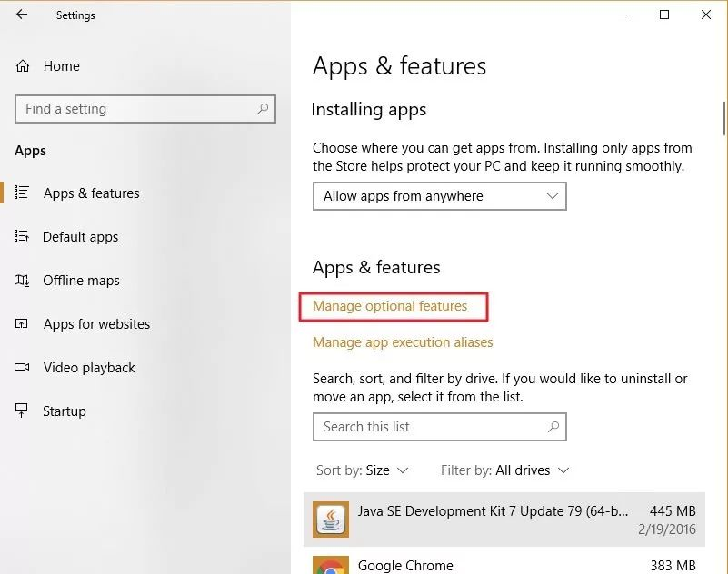Open Manage optional features link
The height and width of the screenshot is (574, 728).
tap(390, 306)
